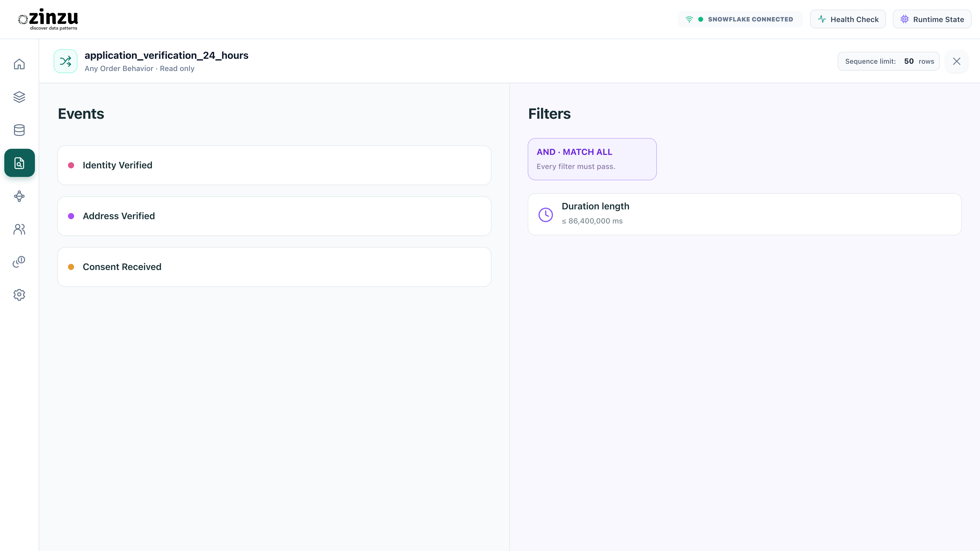Select the Address Verified event card
The height and width of the screenshot is (551, 980).
point(274,216)
